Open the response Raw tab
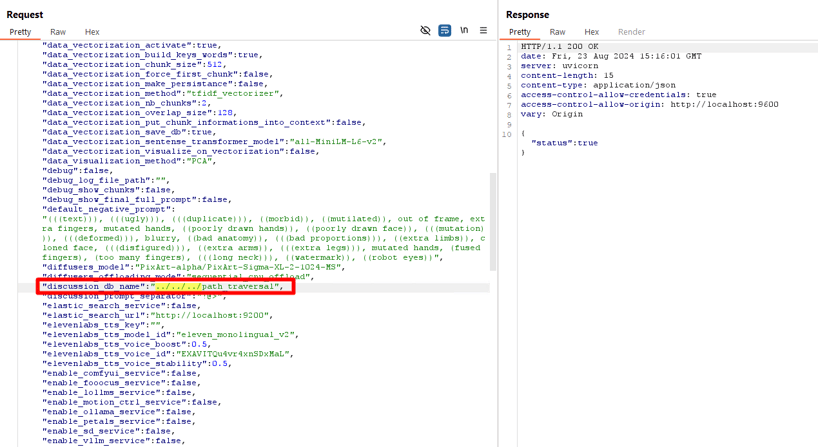Image resolution: width=818 pixels, height=447 pixels. point(557,32)
